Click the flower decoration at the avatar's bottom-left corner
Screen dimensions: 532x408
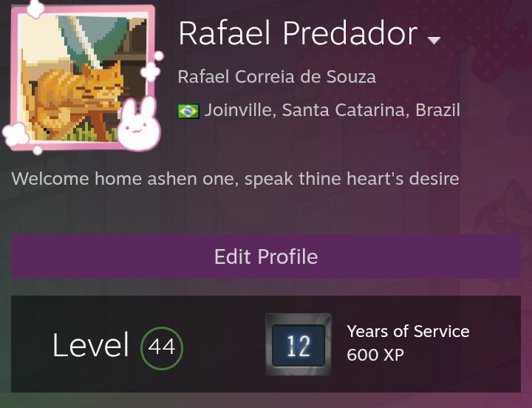[15, 135]
